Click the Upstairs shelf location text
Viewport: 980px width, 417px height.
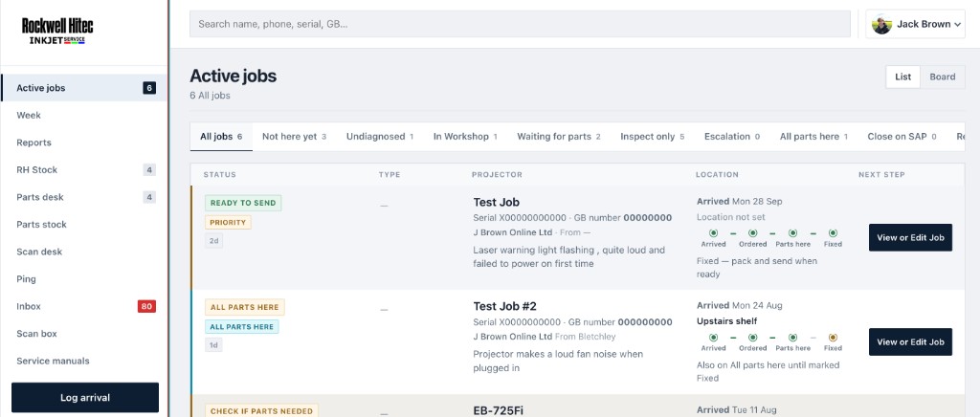(727, 321)
